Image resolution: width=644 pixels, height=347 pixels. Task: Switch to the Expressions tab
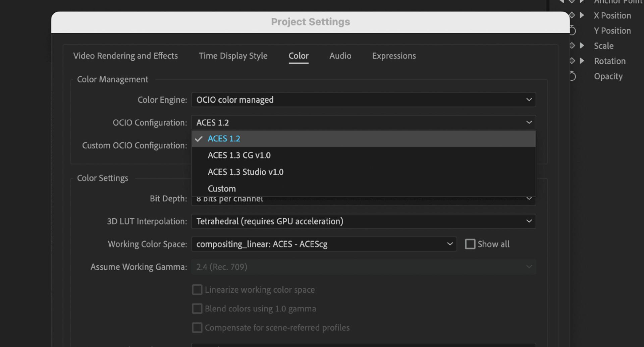point(394,56)
